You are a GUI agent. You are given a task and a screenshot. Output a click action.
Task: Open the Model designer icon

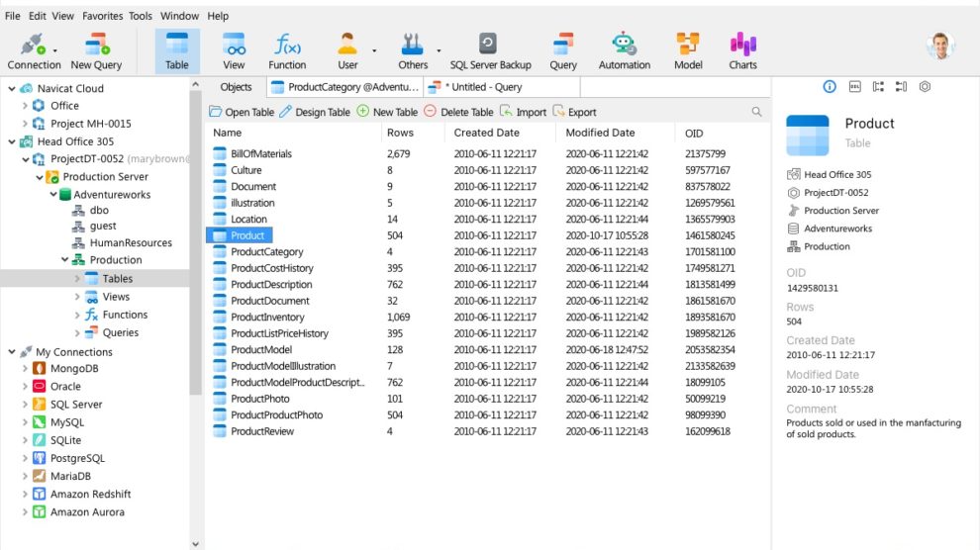click(688, 46)
